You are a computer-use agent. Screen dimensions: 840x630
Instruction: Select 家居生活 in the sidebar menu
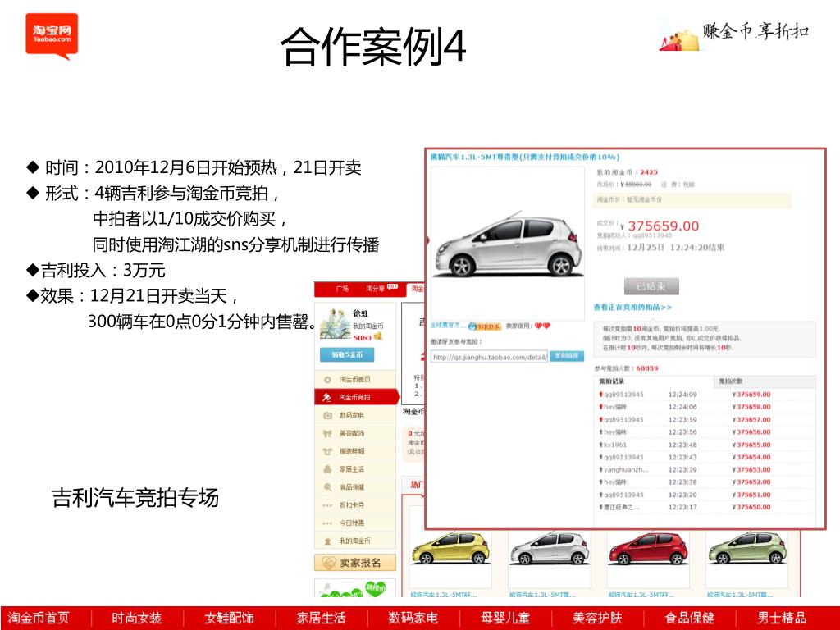(x=357, y=469)
